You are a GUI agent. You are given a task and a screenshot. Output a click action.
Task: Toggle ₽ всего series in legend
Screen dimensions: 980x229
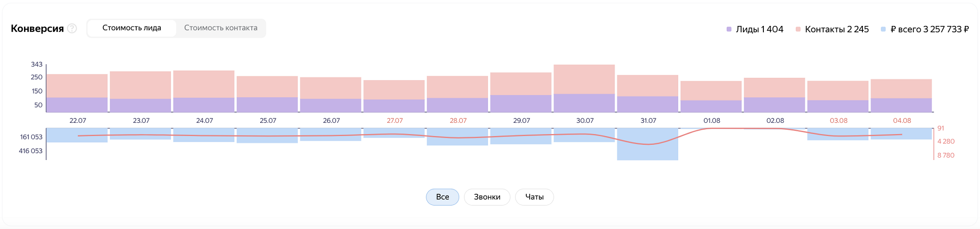point(929,29)
